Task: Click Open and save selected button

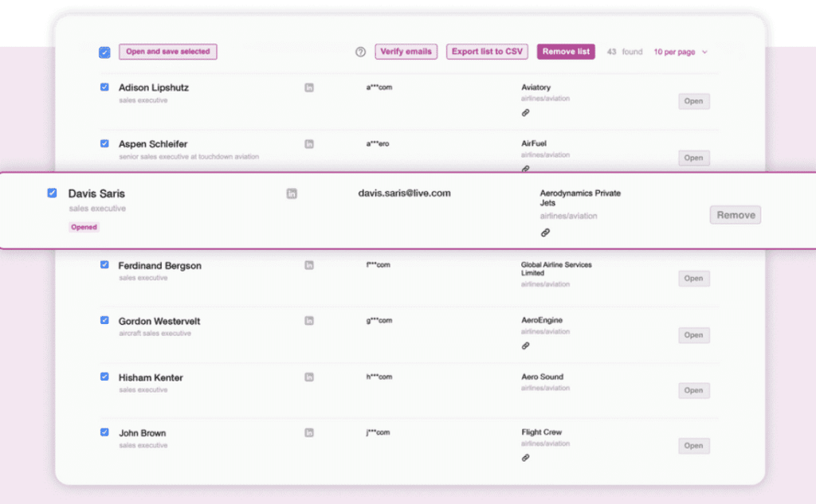Action: click(168, 52)
